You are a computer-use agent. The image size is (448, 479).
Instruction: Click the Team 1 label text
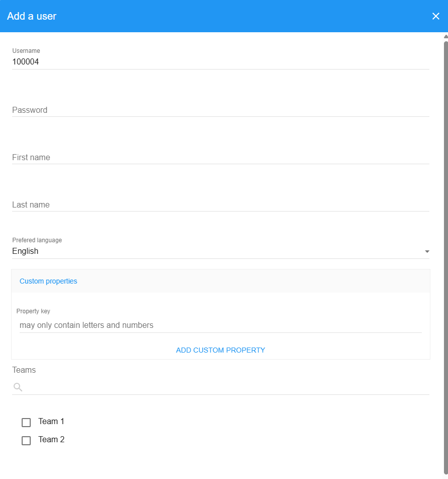click(51, 422)
